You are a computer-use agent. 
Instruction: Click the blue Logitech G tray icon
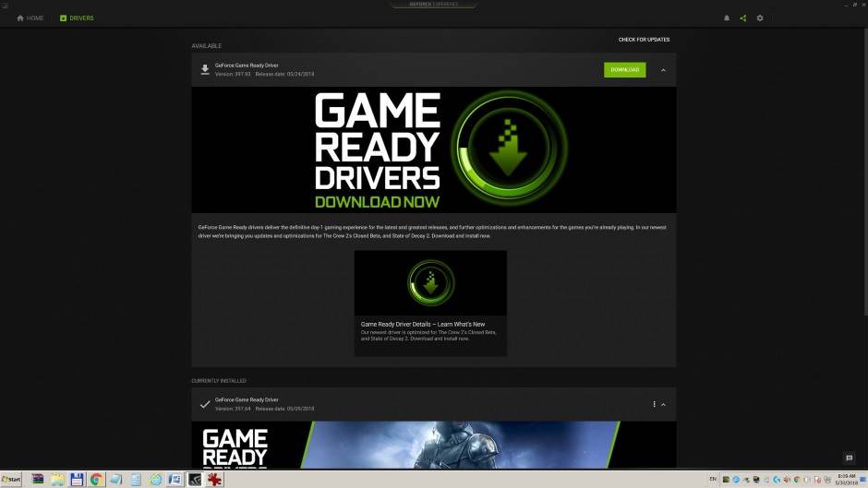click(x=776, y=479)
